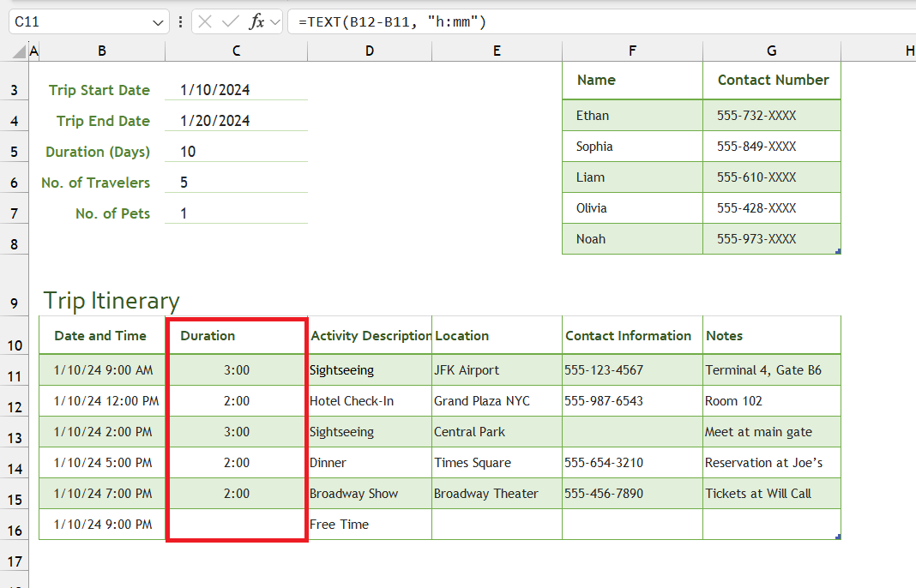
Task: Click the Trip Start Date label
Action: 99,90
